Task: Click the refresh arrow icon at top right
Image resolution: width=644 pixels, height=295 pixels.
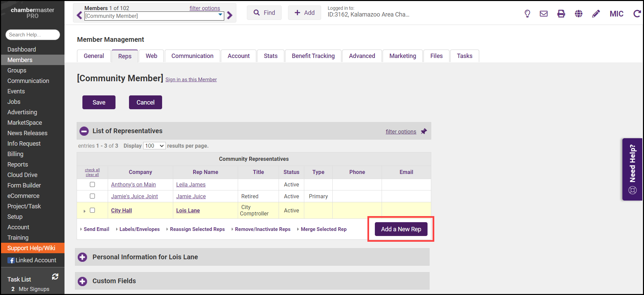Action: [637, 13]
